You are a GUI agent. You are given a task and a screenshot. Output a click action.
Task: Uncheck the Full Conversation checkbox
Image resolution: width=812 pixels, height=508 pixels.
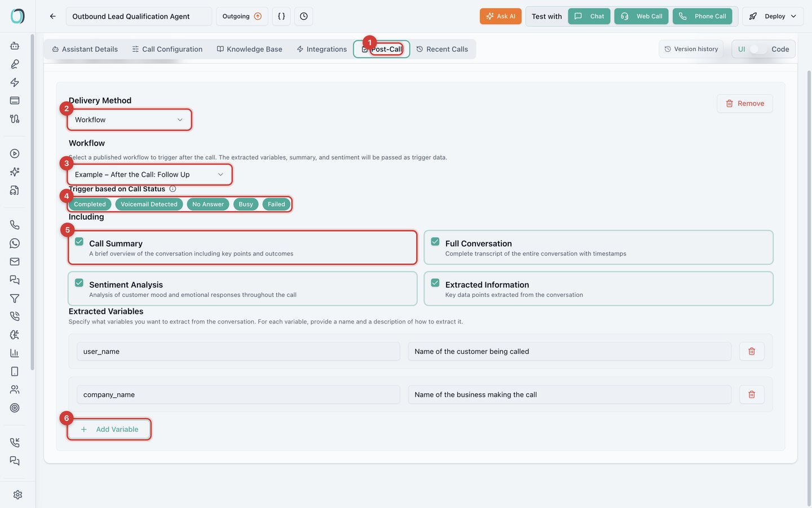coord(435,242)
